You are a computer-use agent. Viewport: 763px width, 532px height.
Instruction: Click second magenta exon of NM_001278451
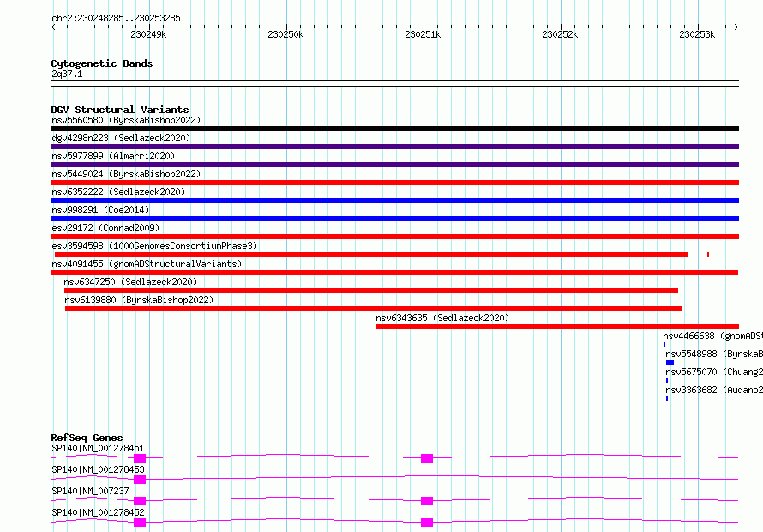point(427,458)
